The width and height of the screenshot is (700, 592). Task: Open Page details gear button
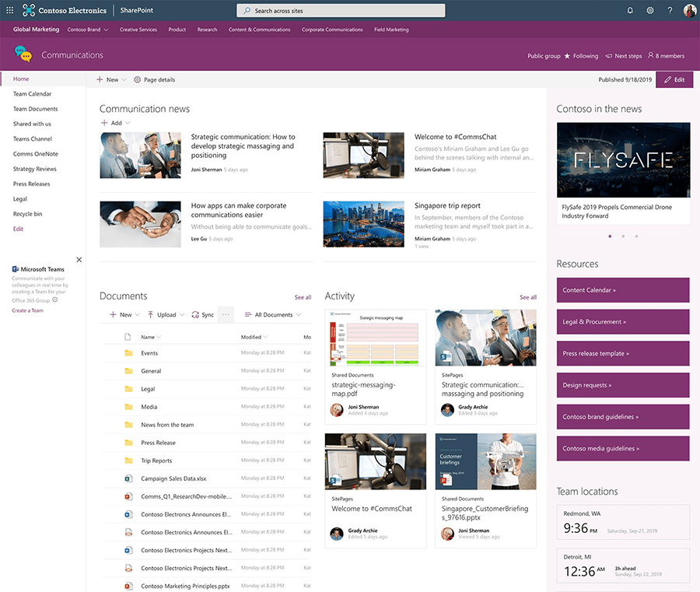(155, 79)
